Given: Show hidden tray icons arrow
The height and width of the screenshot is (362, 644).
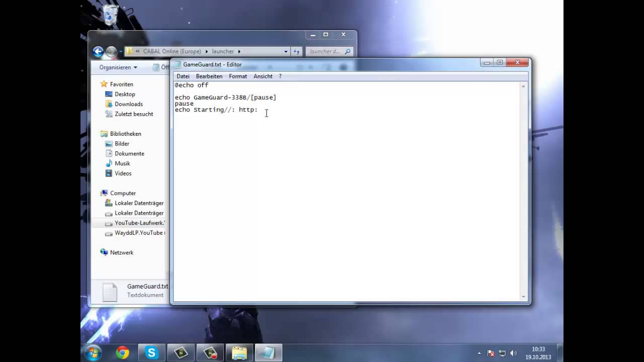Looking at the screenshot, I should [x=479, y=353].
